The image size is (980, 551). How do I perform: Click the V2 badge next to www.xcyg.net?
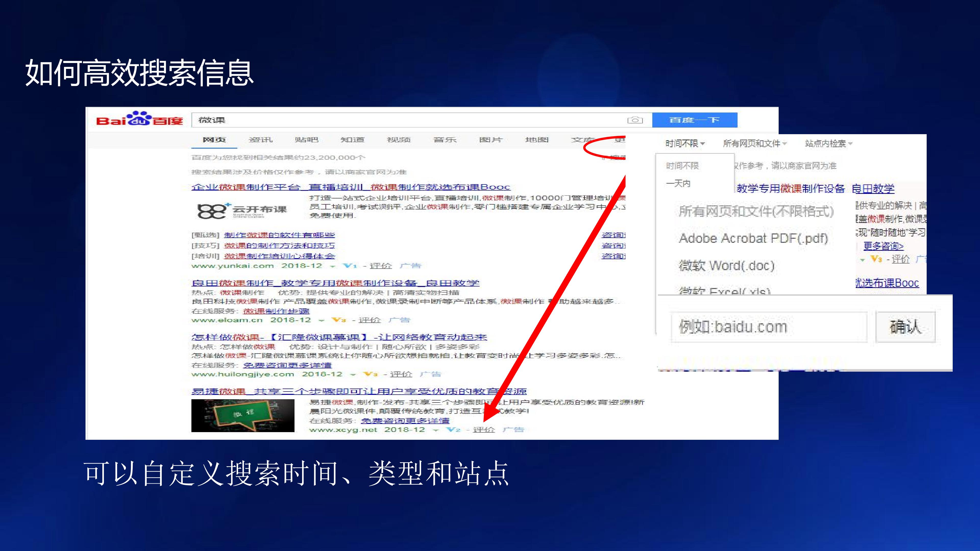click(x=454, y=430)
